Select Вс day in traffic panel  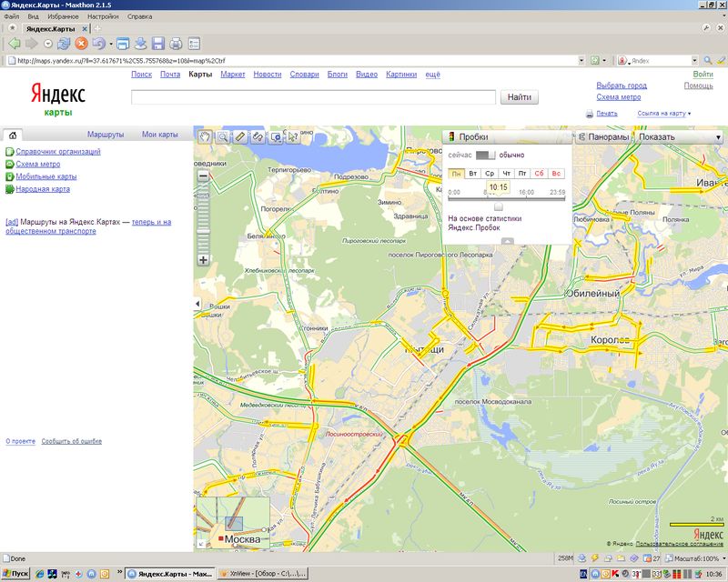(556, 174)
